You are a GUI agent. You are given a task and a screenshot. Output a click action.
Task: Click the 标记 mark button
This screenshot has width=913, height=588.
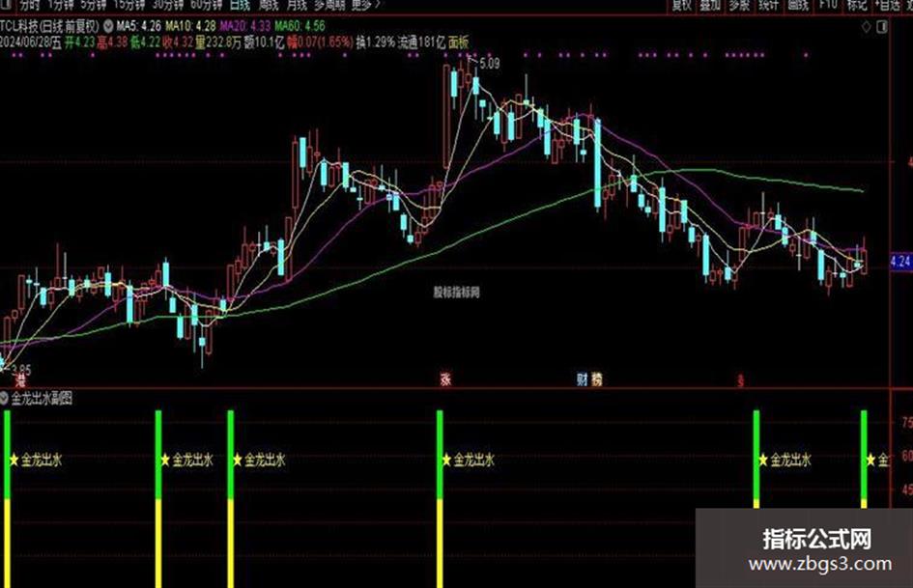pyautogui.click(x=857, y=5)
